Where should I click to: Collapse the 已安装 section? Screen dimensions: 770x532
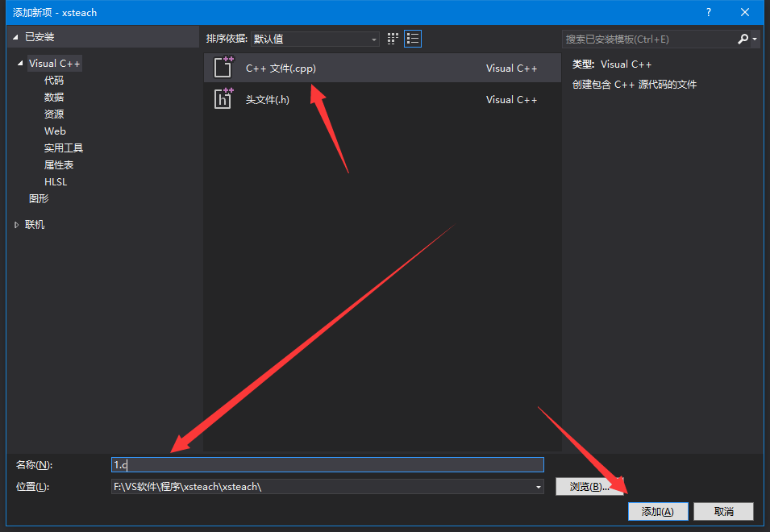(x=15, y=37)
